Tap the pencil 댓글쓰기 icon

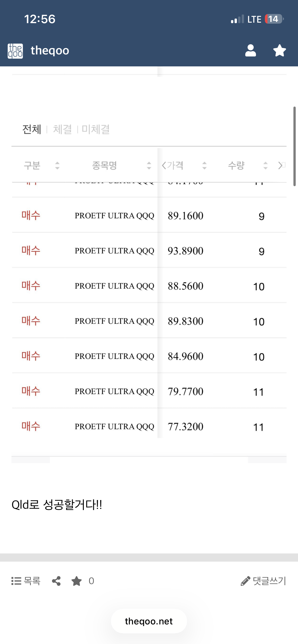click(245, 581)
